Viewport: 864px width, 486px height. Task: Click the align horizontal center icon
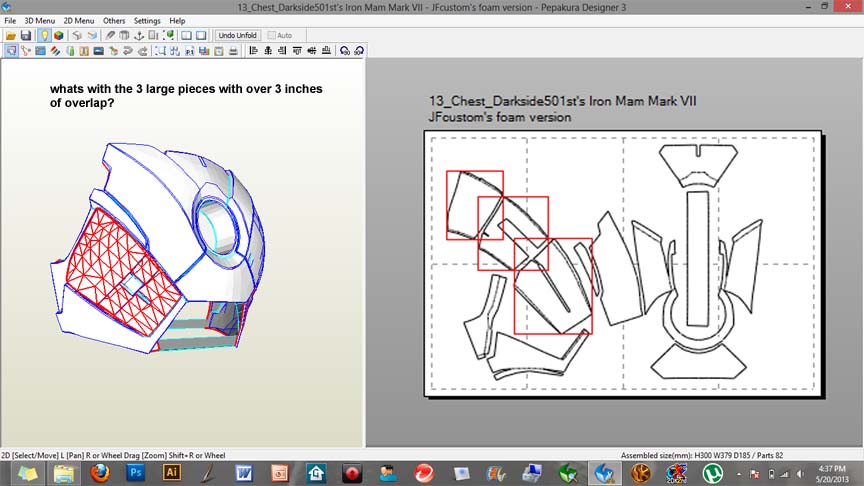point(268,51)
